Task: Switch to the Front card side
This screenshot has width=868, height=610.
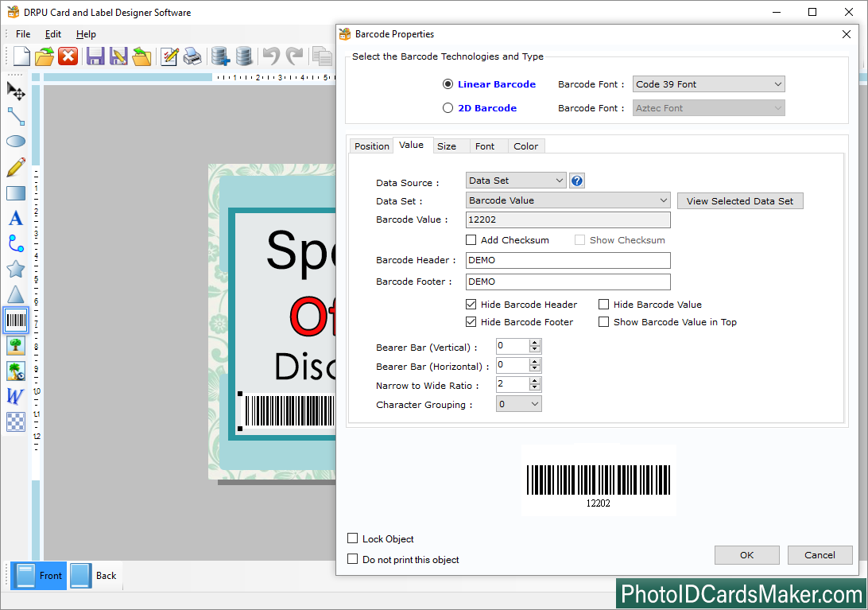Action: point(39,576)
